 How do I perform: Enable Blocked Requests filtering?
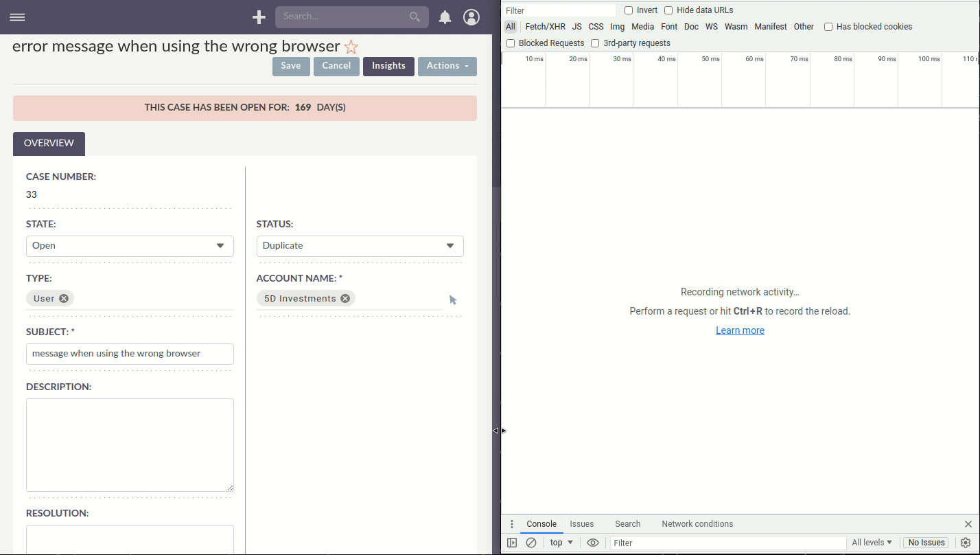[511, 43]
